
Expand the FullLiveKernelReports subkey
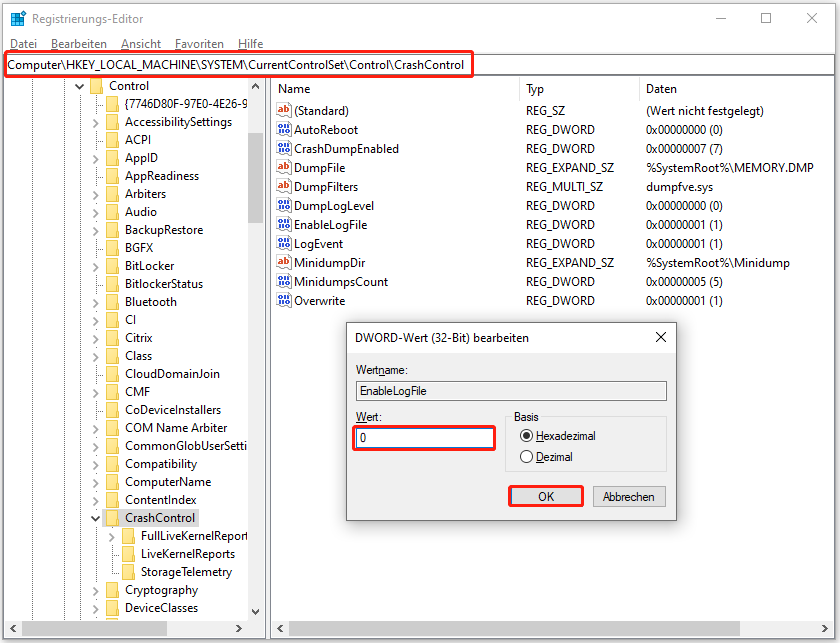112,536
